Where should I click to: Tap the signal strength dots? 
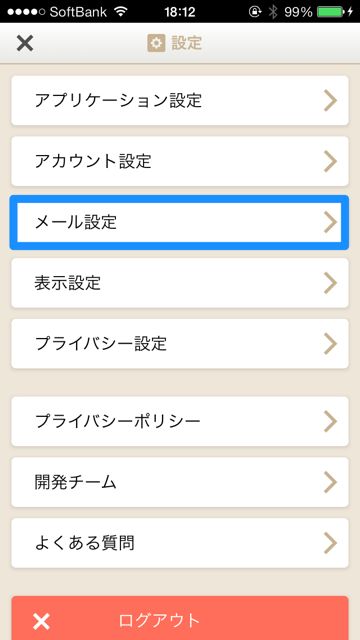pyautogui.click(x=26, y=11)
